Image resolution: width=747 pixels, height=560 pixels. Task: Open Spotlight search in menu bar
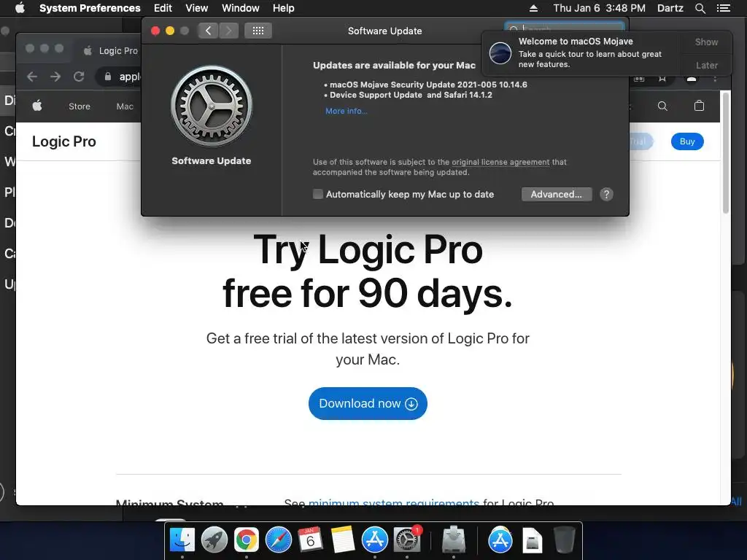[x=700, y=8]
